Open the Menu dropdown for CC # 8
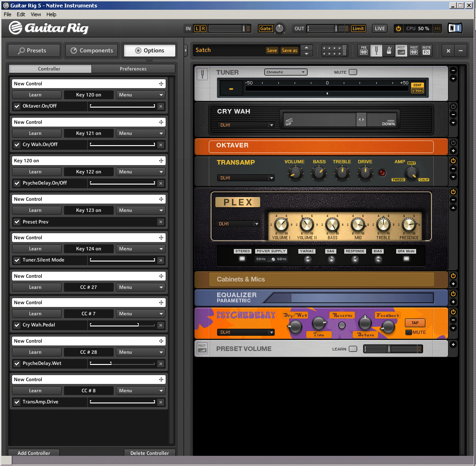 coord(141,391)
